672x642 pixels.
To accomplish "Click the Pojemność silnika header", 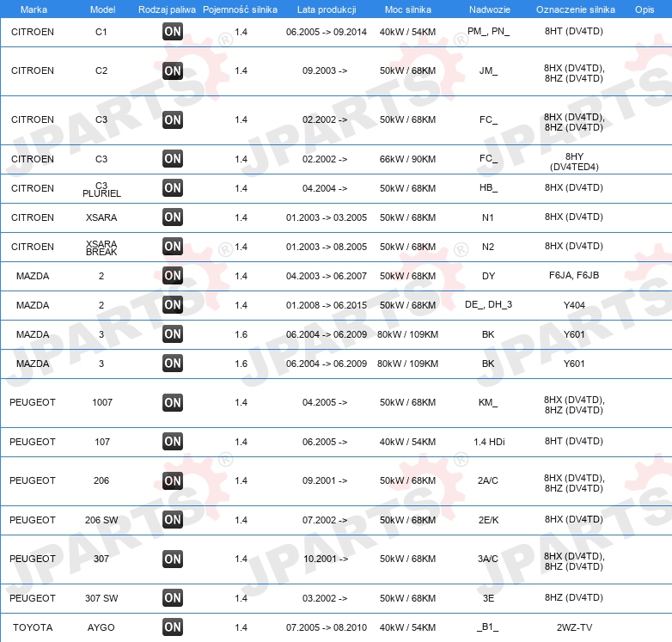I will 240,9.
